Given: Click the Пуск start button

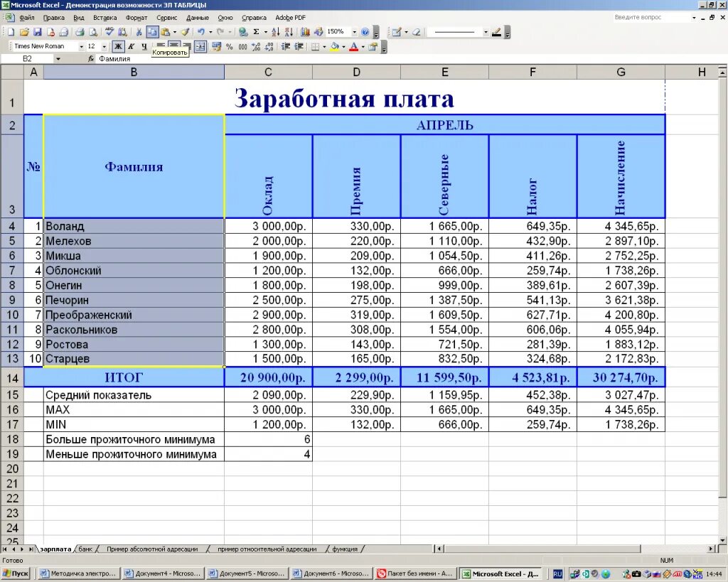Looking at the screenshot, I should coord(16,573).
